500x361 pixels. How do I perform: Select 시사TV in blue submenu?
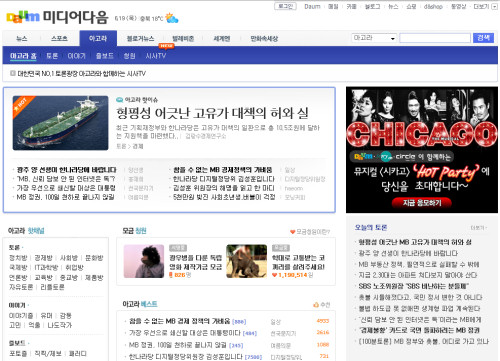[x=156, y=56]
